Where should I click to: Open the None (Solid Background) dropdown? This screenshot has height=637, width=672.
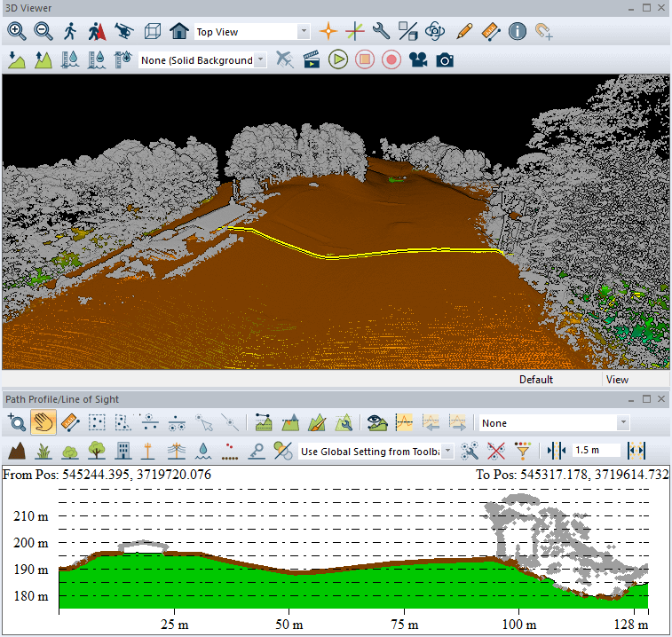pos(202,60)
